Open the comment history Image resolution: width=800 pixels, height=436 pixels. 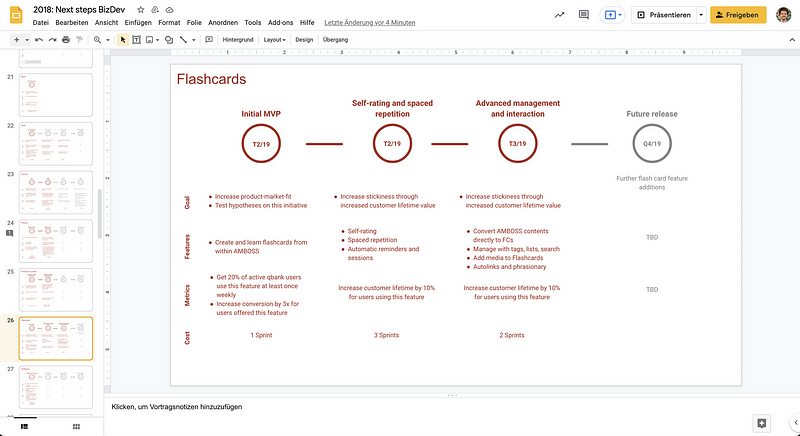point(584,15)
